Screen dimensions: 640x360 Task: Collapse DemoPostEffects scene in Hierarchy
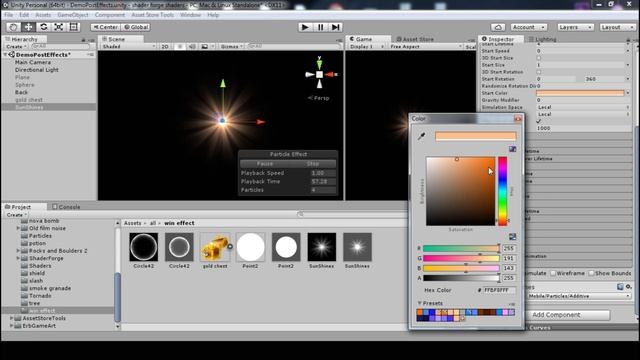(6, 55)
